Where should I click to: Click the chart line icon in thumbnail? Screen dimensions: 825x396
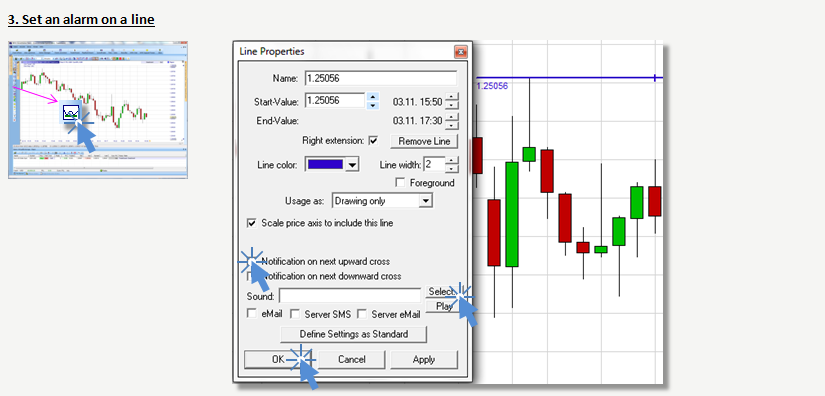71,112
